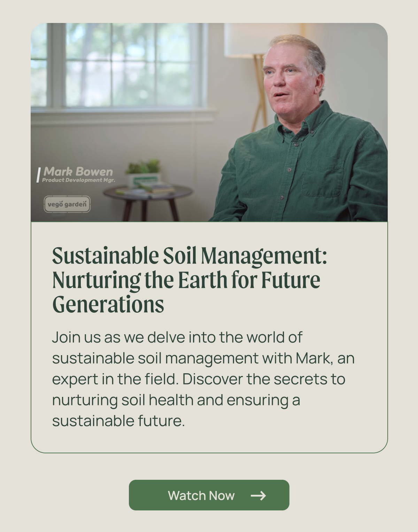Image resolution: width=418 pixels, height=532 pixels.
Task: Select the sustainable future. closing text
Action: point(118,421)
